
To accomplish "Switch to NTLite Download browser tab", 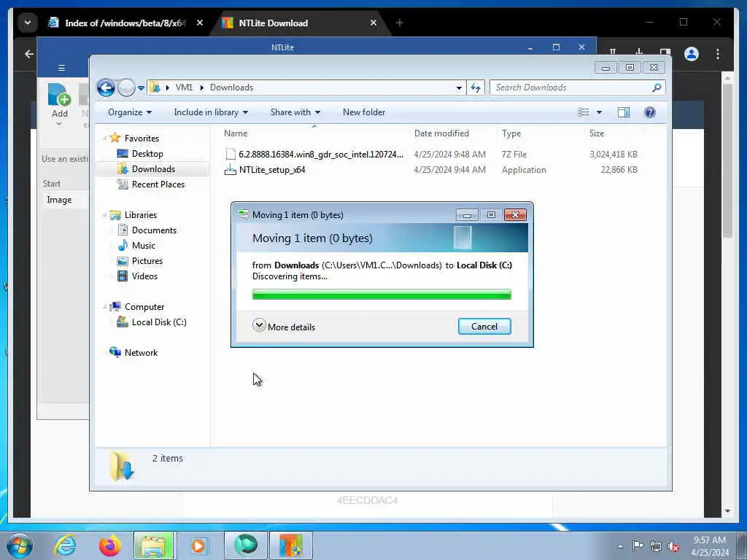I will [273, 23].
